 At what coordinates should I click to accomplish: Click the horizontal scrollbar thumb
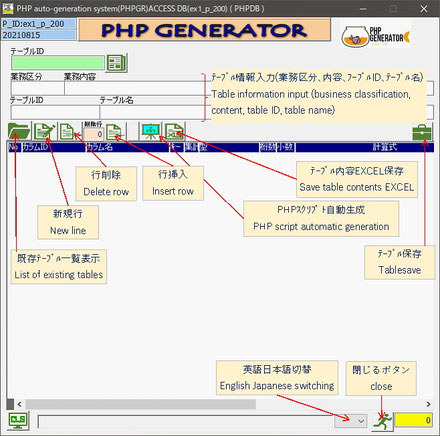(140, 404)
